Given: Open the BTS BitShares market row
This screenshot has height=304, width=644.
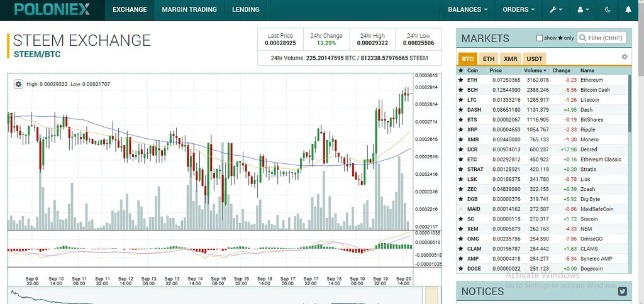Looking at the screenshot, I should click(543, 120).
